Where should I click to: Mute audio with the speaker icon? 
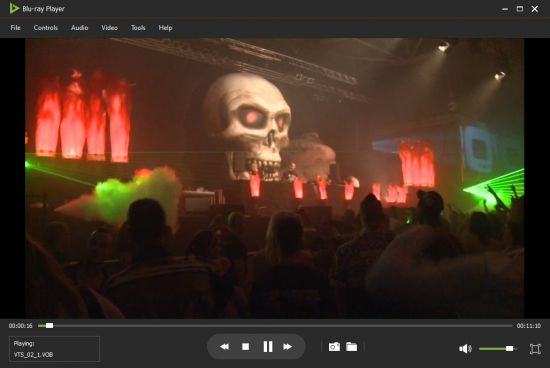point(465,348)
